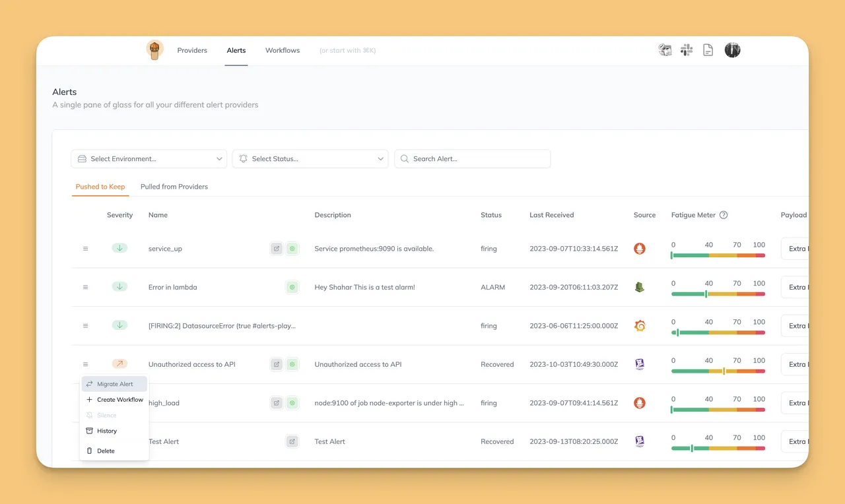Click the Prometheus source icon in the high_load row
Image resolution: width=845 pixels, height=504 pixels.
coord(639,402)
